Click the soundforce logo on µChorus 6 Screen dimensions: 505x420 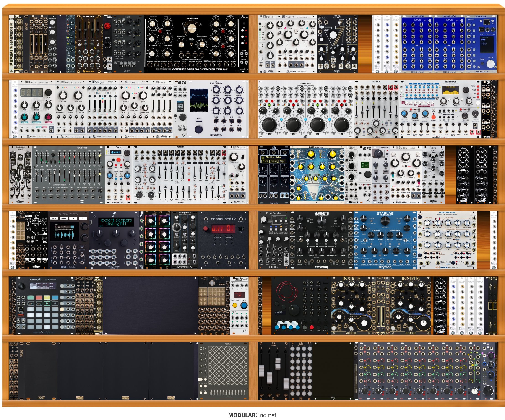tap(244, 70)
